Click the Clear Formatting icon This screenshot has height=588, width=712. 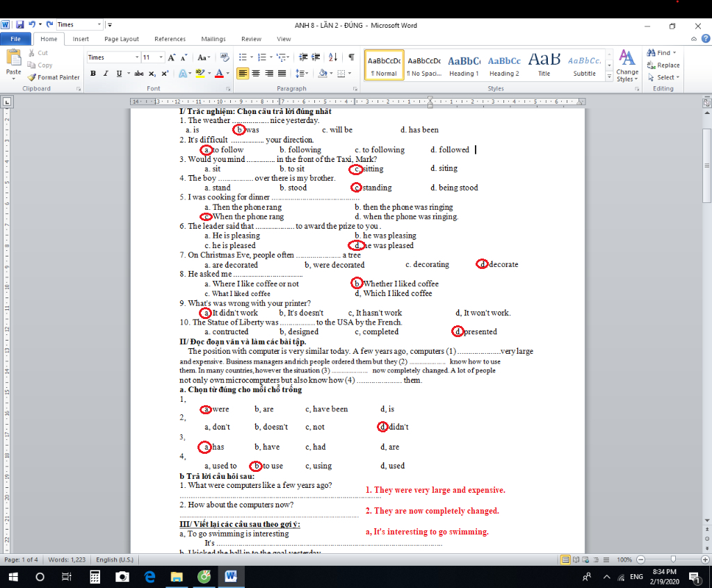tap(225, 57)
